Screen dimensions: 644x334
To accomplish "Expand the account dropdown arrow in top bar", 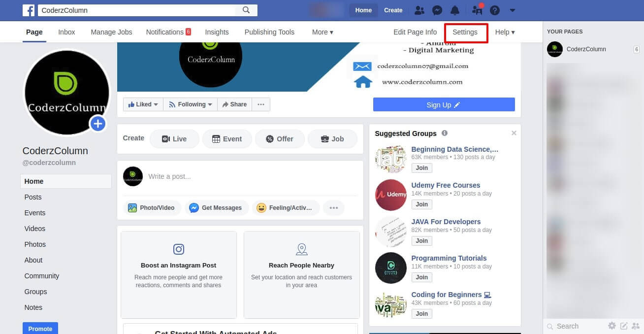I will point(513,10).
